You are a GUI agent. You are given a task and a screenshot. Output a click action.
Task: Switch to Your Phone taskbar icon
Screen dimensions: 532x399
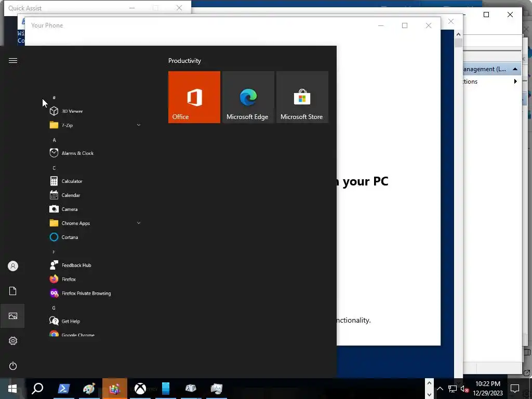[166, 389]
